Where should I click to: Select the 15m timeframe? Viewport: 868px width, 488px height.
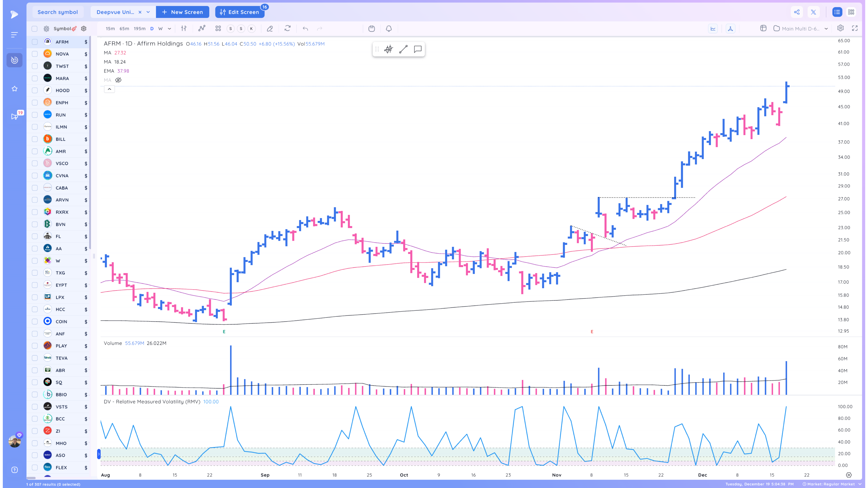pos(110,29)
